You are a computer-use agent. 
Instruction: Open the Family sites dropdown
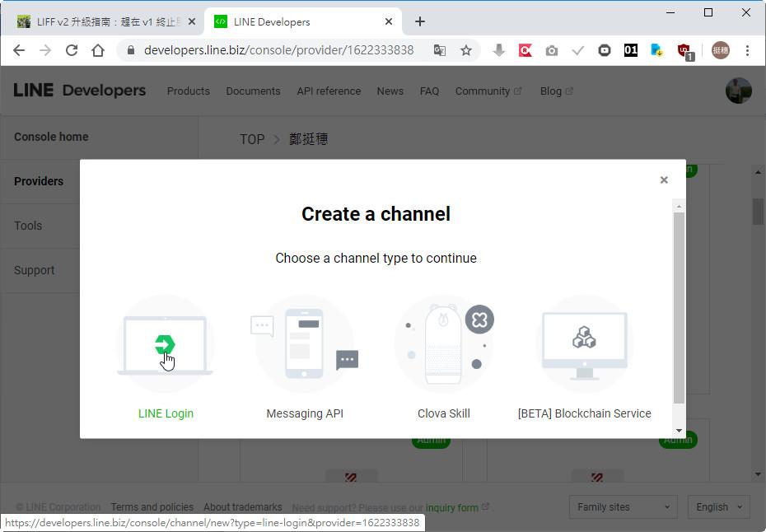623,507
